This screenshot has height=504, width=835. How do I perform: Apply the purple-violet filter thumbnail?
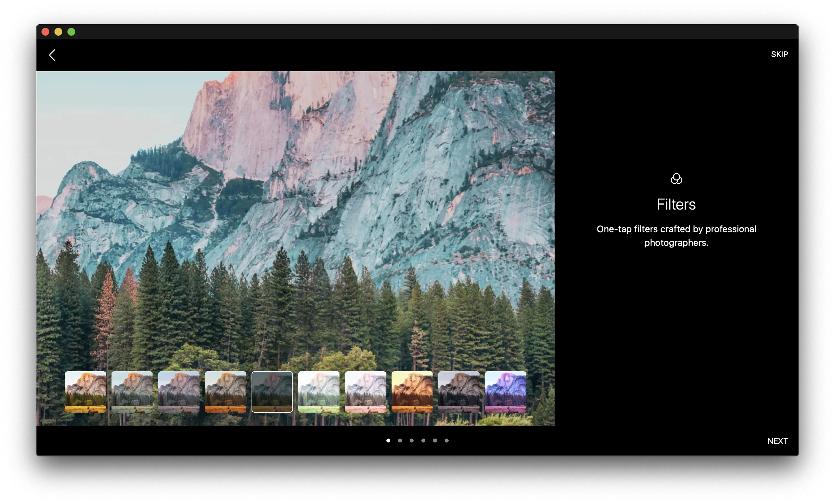click(505, 392)
